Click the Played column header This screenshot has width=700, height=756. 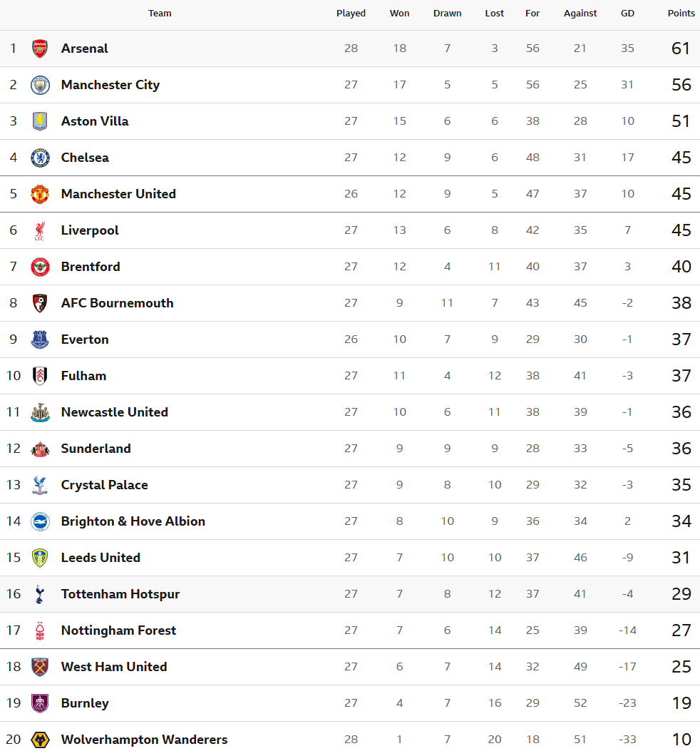tap(351, 14)
